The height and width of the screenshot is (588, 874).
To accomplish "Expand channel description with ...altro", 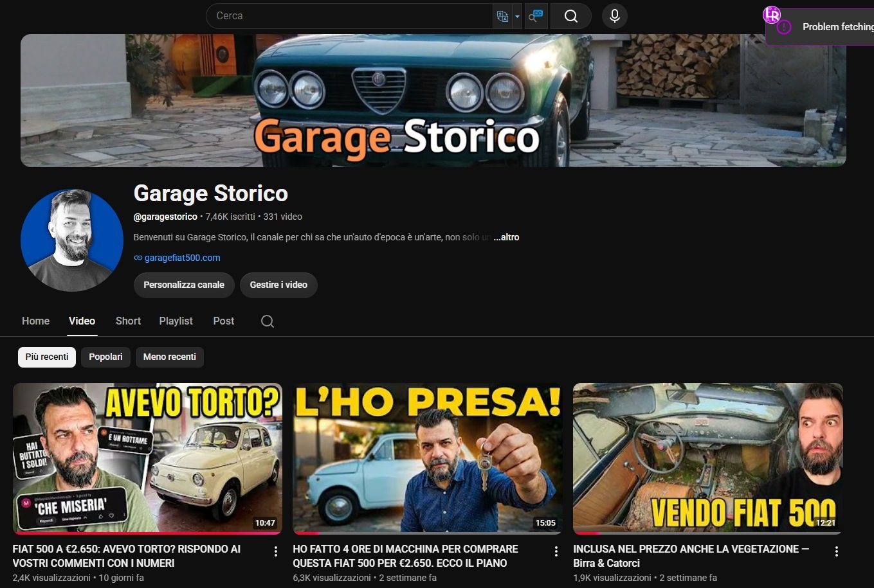I will [x=506, y=237].
